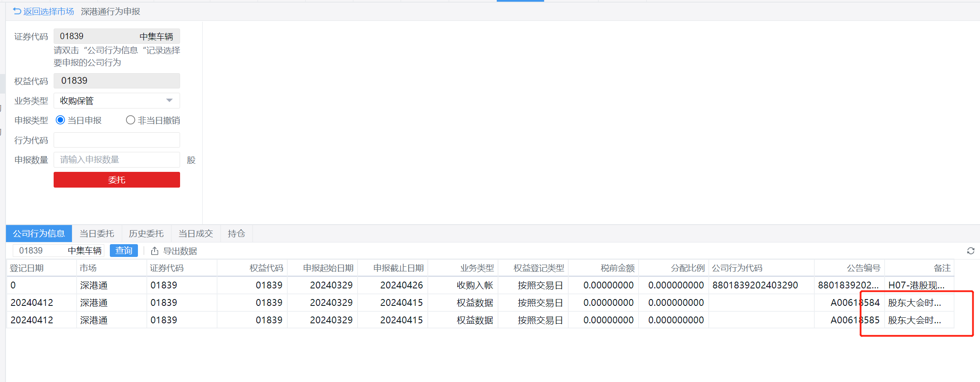Switch to the 公司行为信息 tab

pyautogui.click(x=39, y=234)
